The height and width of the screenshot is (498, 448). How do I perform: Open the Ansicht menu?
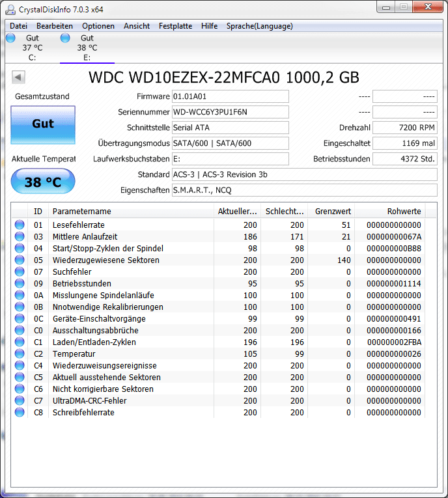[x=137, y=26]
